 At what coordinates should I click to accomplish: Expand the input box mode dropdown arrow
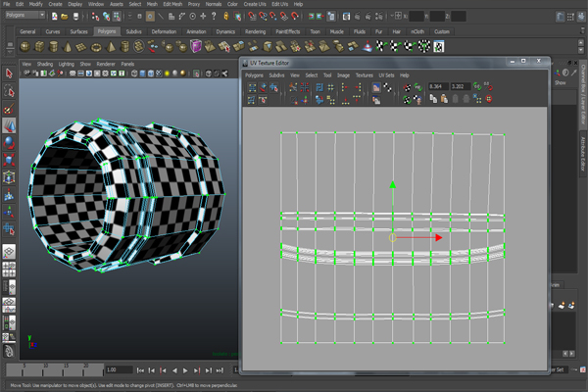tap(391, 16)
